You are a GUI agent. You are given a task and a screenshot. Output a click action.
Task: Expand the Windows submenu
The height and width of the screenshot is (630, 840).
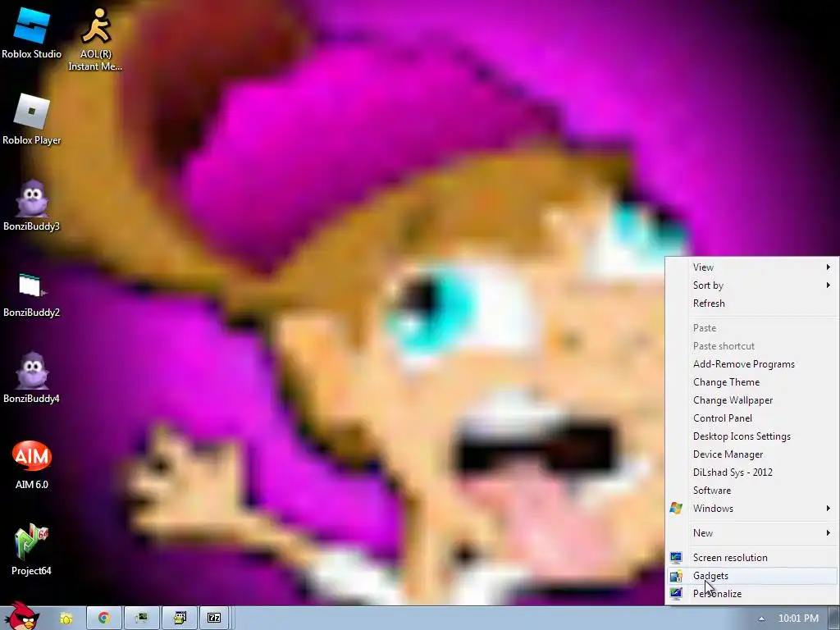tap(751, 509)
